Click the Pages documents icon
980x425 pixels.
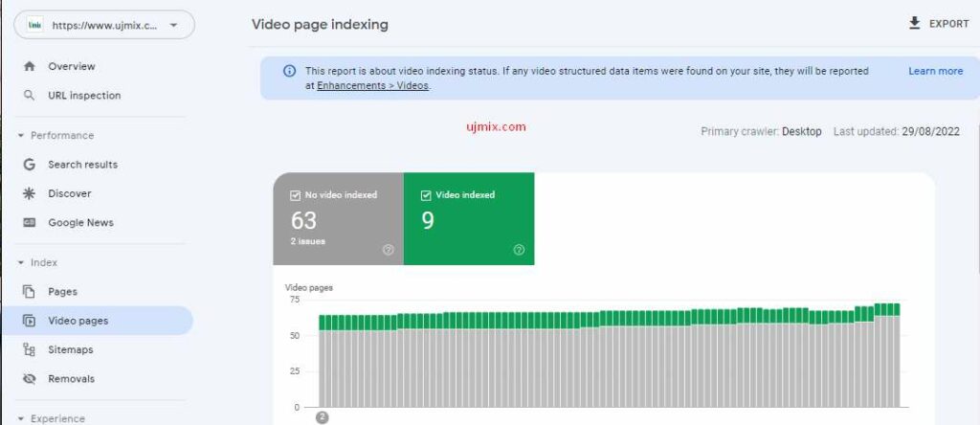point(29,291)
